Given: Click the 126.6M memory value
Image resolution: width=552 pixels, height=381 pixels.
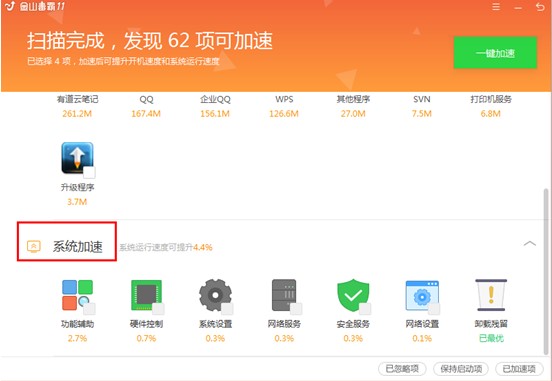Looking at the screenshot, I should (284, 114).
